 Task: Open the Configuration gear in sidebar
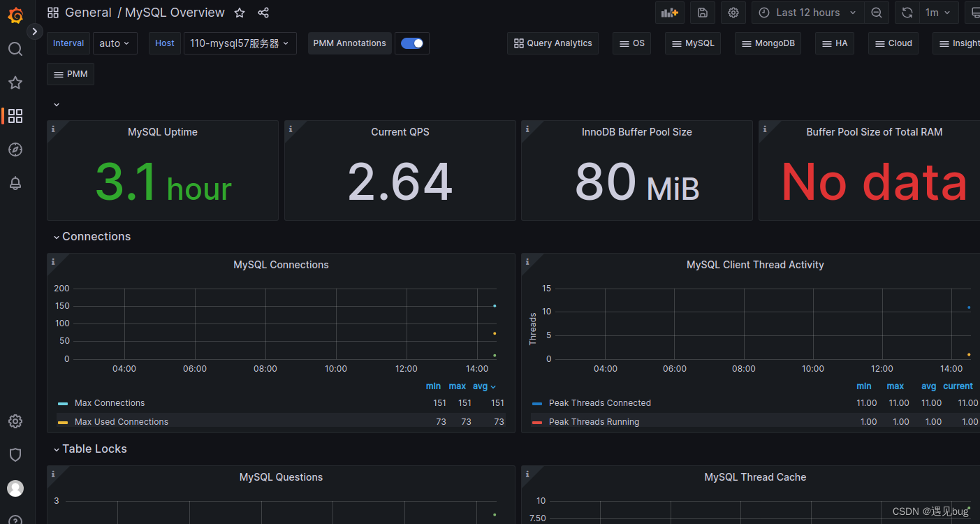point(15,421)
